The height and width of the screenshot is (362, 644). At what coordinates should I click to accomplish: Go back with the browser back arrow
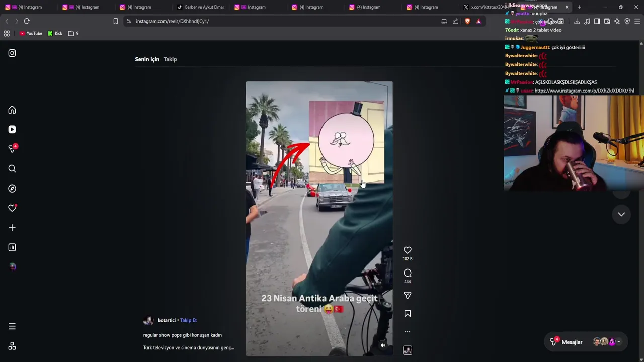7,21
